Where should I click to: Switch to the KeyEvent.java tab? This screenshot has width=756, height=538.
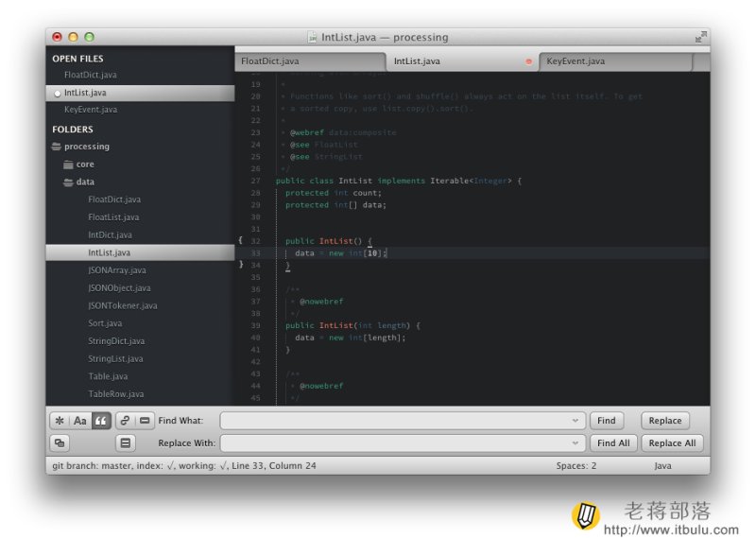tap(615, 61)
